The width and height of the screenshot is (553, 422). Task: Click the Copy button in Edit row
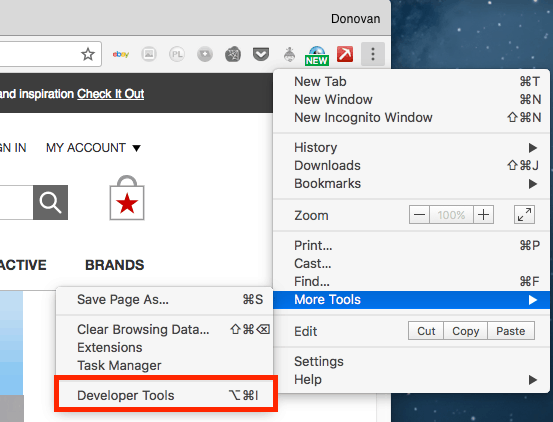coord(466,331)
